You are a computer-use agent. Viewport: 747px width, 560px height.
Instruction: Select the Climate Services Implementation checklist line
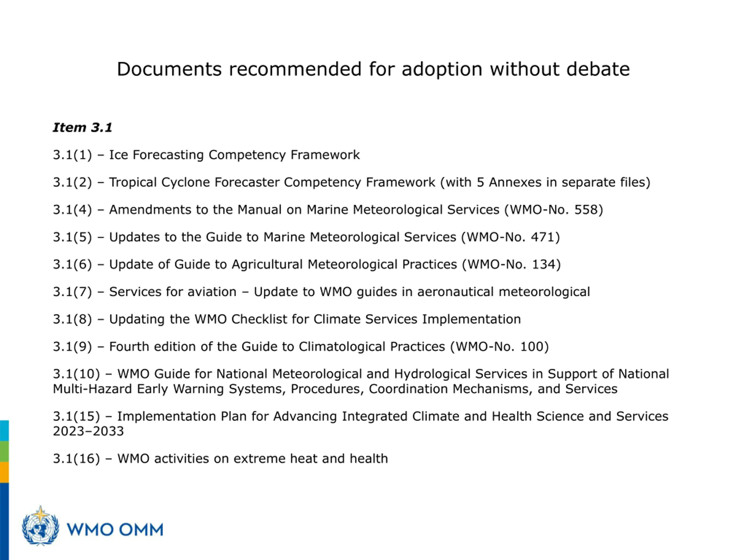(x=286, y=319)
